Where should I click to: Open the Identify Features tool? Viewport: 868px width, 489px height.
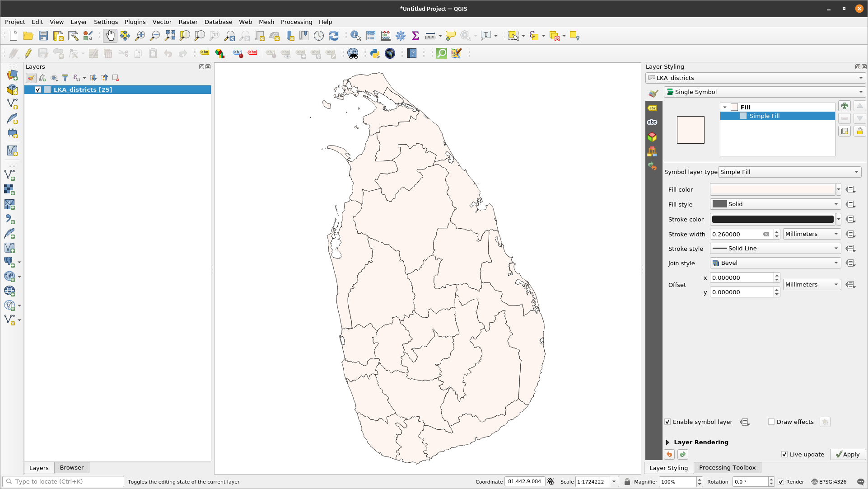tap(355, 36)
